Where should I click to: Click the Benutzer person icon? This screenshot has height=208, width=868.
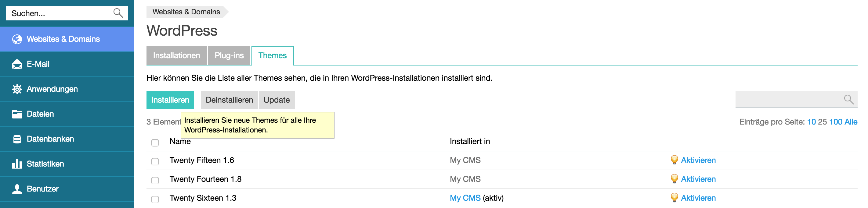click(x=17, y=189)
